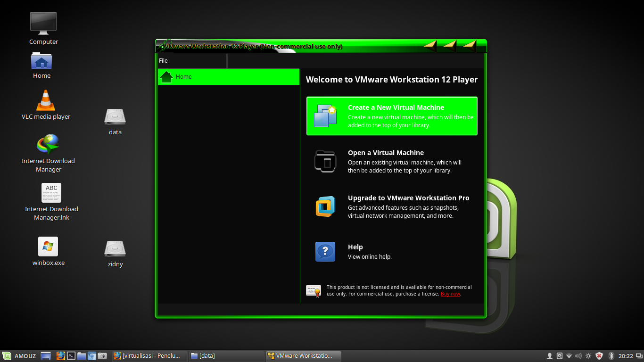Screen dimensions: 644x362
Task: Select the winbox.exe desktop icon
Action: tap(48, 251)
